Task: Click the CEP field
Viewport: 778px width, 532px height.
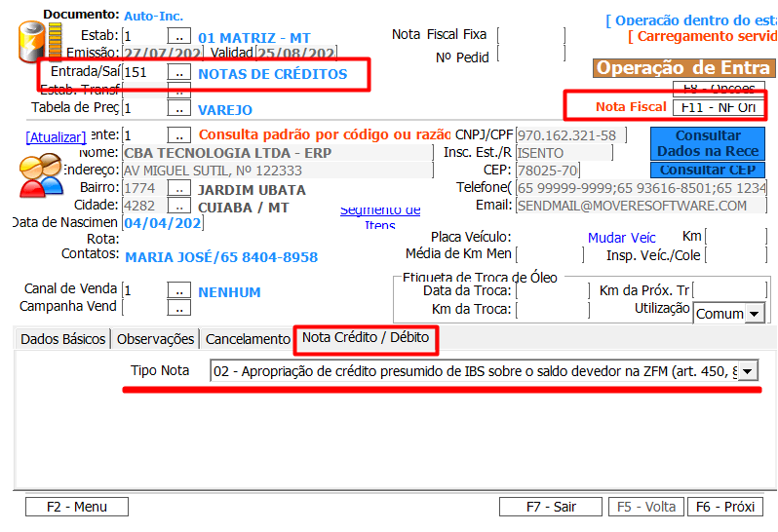Action: (548, 171)
